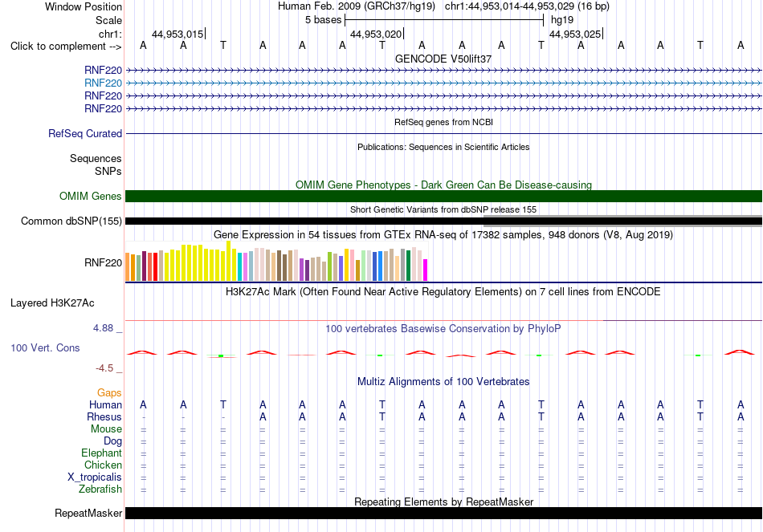The width and height of the screenshot is (763, 532).
Task: Select the Mouse species label
Action: (106, 429)
